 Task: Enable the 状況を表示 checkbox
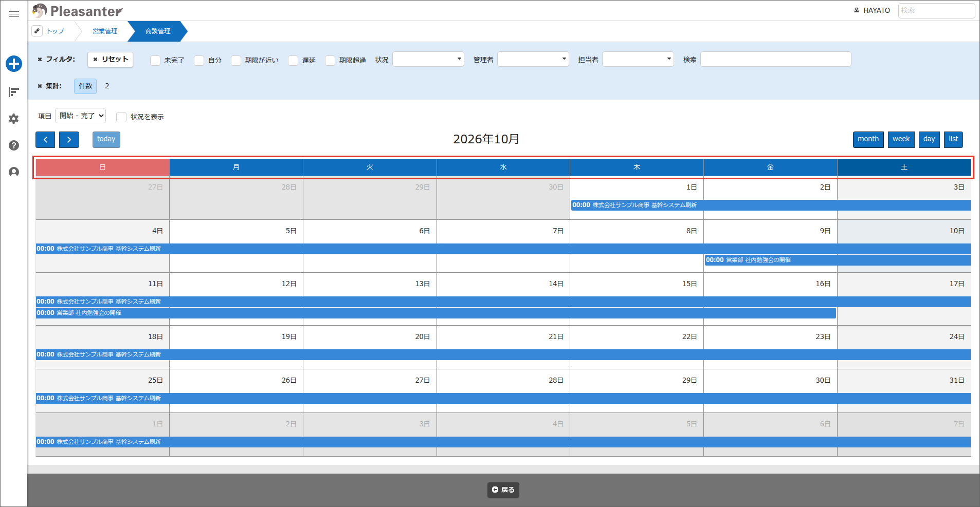point(121,117)
